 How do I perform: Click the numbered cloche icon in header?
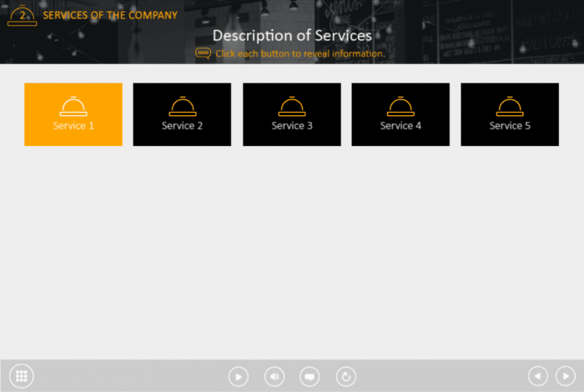point(22,16)
